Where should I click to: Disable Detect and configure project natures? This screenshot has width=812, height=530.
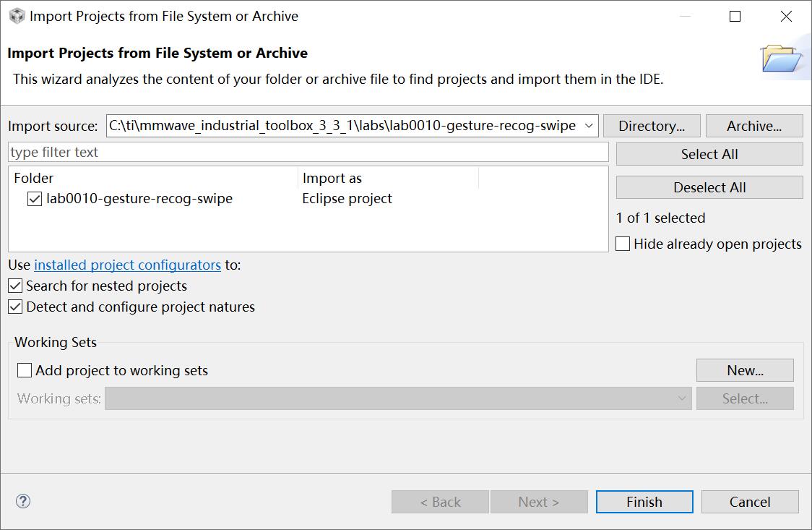click(15, 307)
